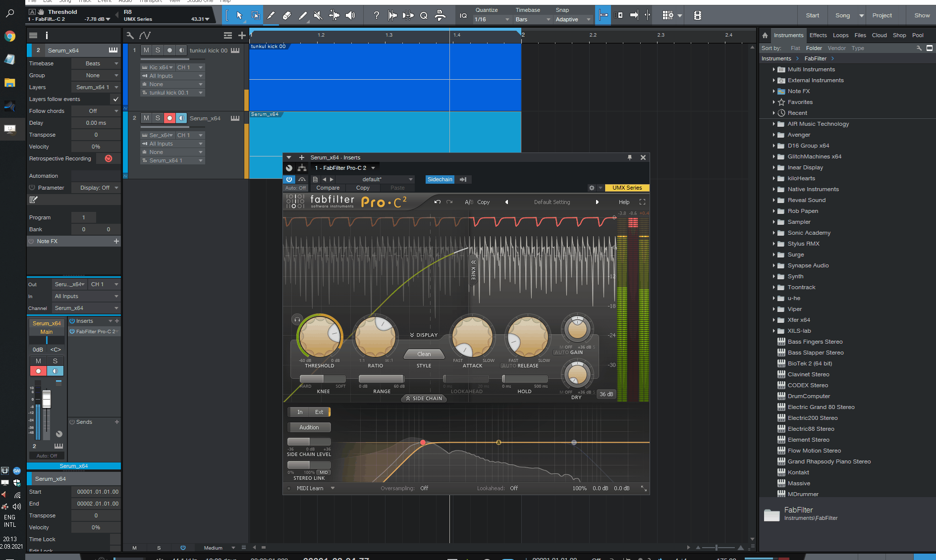
Task: Click the plugin routing tree icon
Action: click(x=302, y=168)
